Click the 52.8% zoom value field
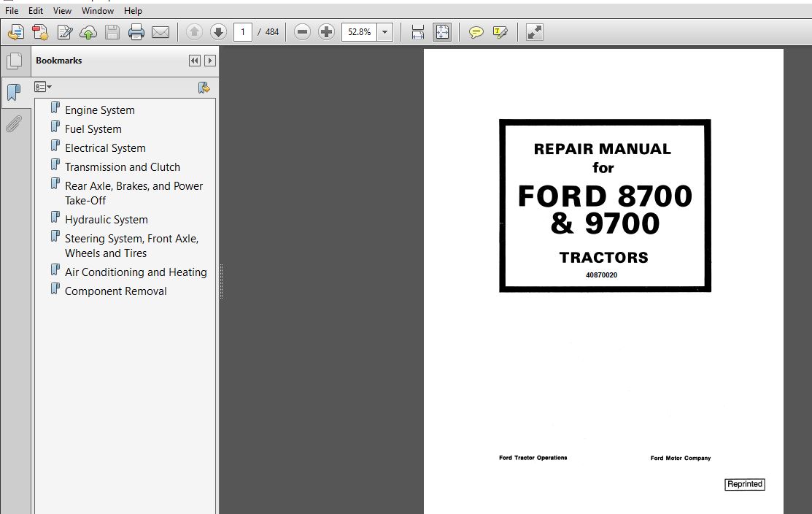The height and width of the screenshot is (514, 812). [x=359, y=32]
